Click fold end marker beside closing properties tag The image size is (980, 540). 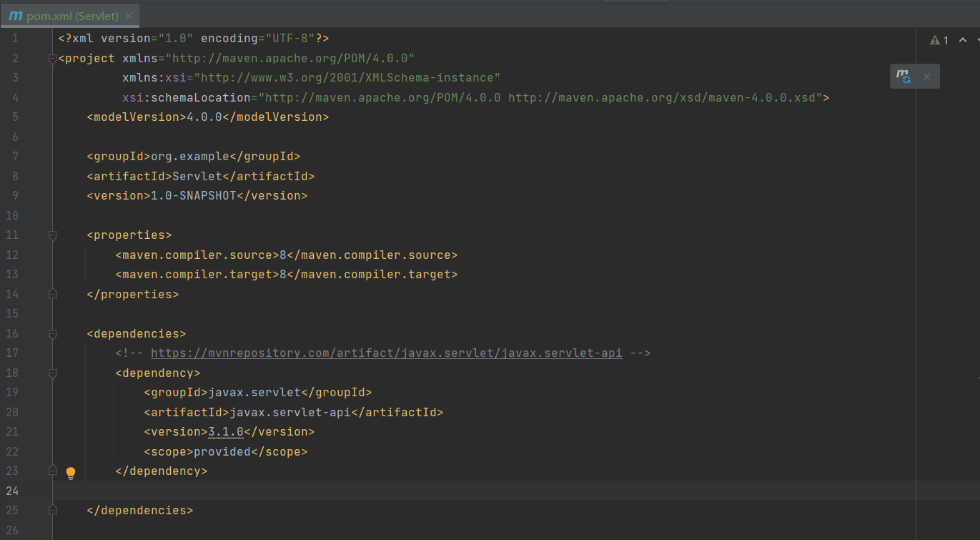pos(52,294)
